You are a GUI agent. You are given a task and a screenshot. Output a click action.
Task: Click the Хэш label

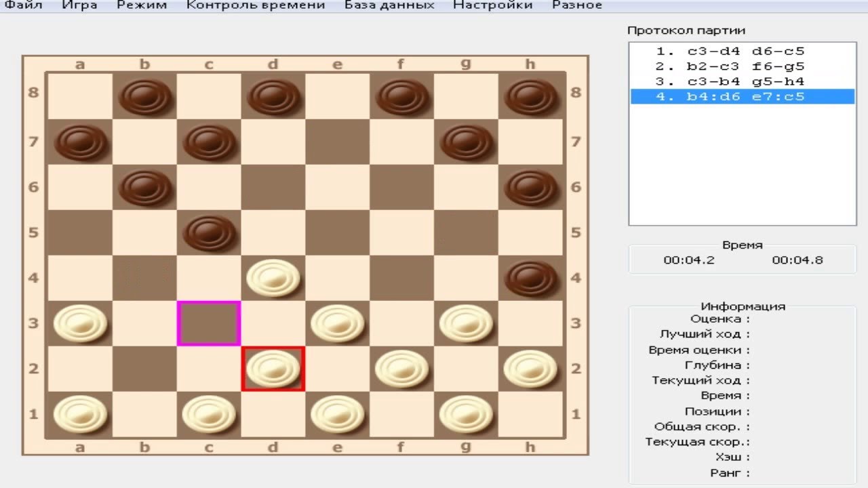(732, 457)
